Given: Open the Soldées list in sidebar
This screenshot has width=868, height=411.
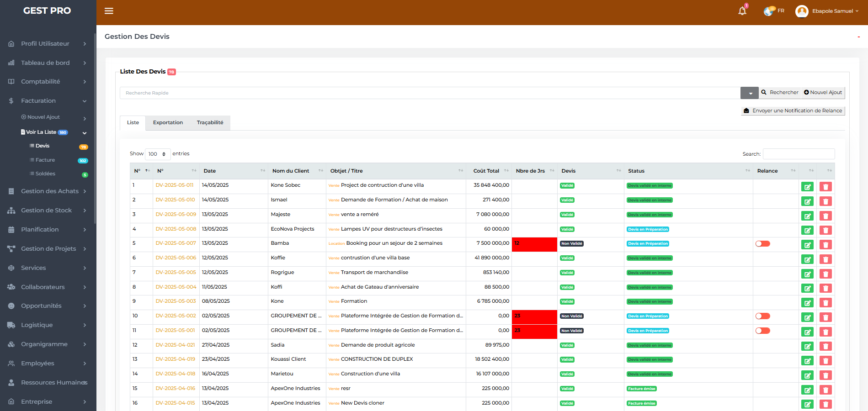Looking at the screenshot, I should [x=45, y=174].
